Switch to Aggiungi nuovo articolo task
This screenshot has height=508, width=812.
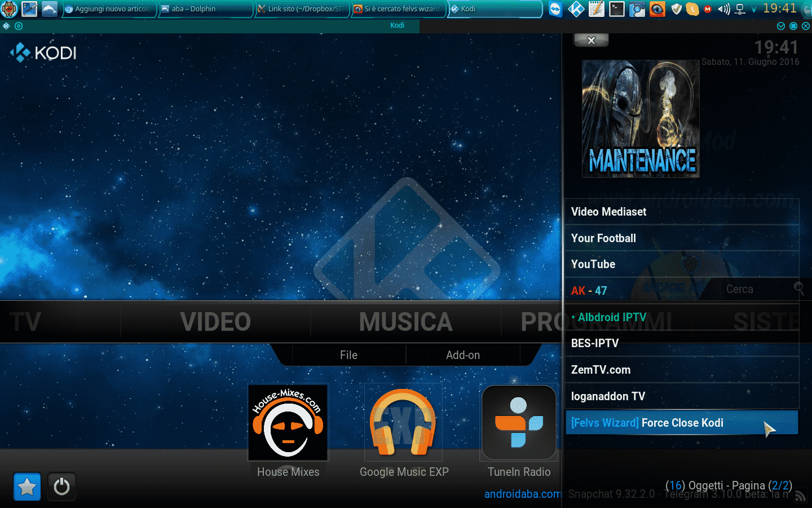108,9
